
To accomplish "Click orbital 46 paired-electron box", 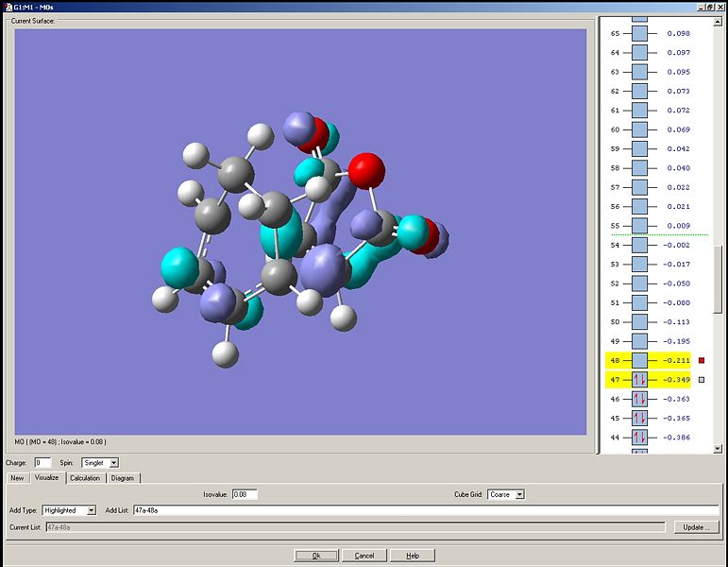I will coord(639,399).
